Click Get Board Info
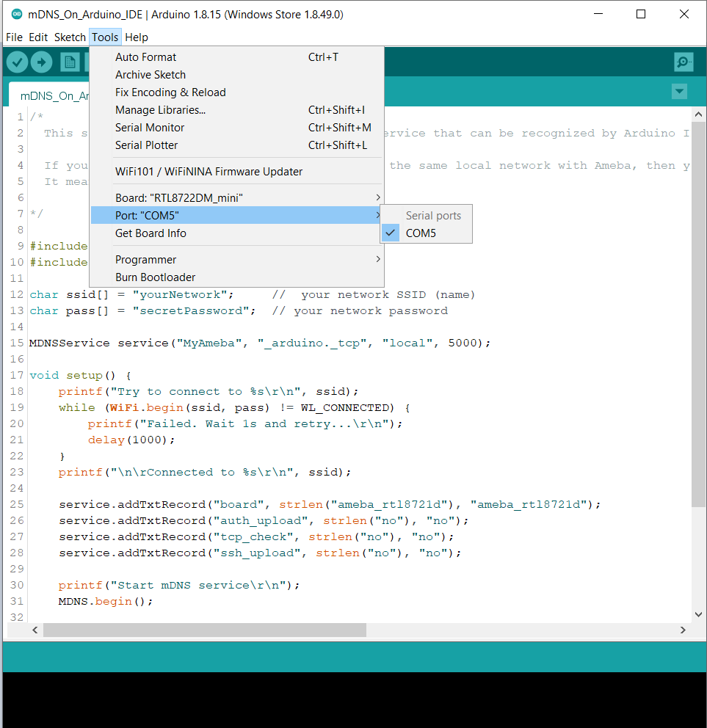Image resolution: width=707 pixels, height=728 pixels. pyautogui.click(x=237, y=233)
